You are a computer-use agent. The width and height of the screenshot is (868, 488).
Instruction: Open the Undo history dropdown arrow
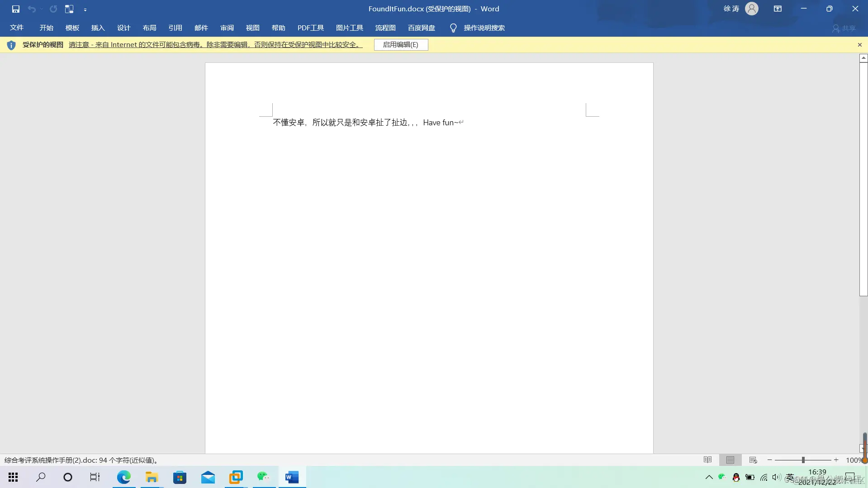(x=42, y=9)
